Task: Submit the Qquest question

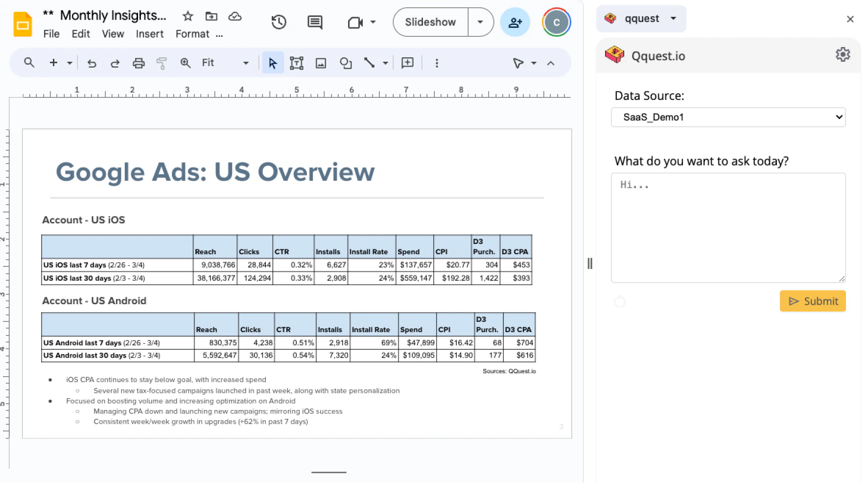Action: (x=813, y=301)
